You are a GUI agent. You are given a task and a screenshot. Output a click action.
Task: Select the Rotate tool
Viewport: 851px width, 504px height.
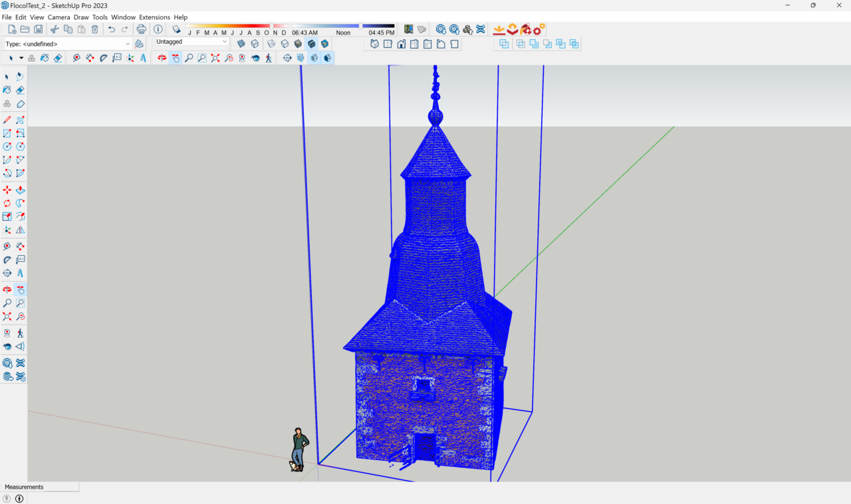tap(7, 203)
